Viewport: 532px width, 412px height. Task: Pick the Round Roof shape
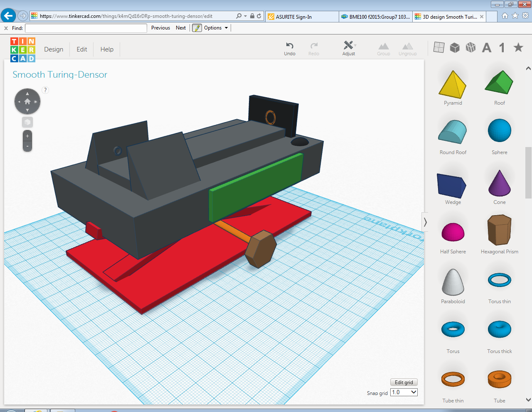[x=453, y=132]
